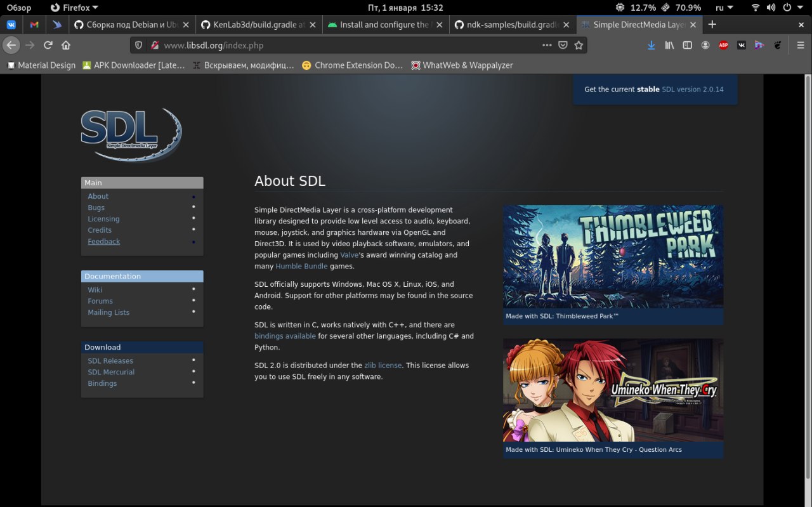Open the downloads panel
812x507 pixels.
(x=651, y=45)
